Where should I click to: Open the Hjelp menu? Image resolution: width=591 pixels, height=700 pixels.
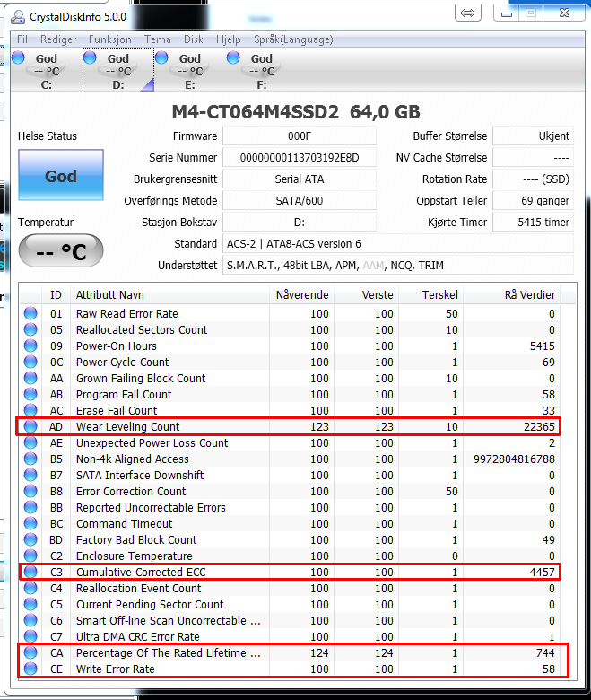click(229, 39)
